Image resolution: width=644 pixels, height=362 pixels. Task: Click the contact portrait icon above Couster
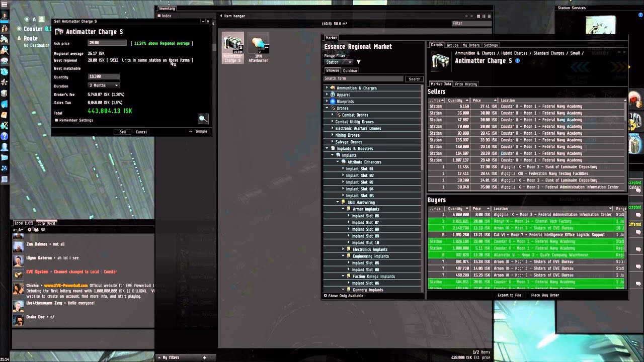(41, 20)
